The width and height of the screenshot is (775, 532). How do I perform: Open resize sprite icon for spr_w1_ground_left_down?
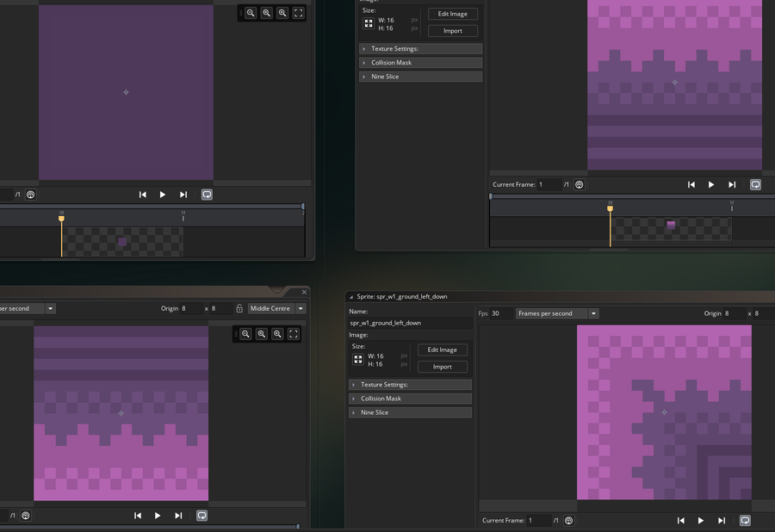click(x=358, y=360)
